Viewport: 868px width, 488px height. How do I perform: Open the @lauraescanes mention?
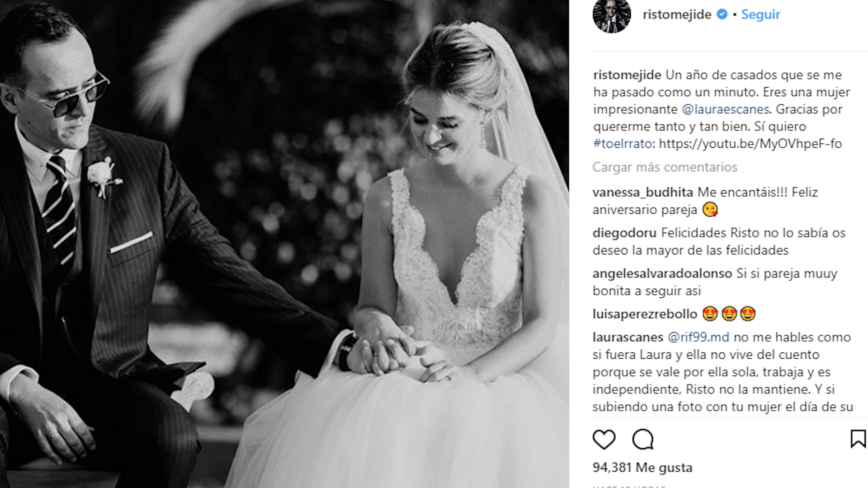[725, 109]
